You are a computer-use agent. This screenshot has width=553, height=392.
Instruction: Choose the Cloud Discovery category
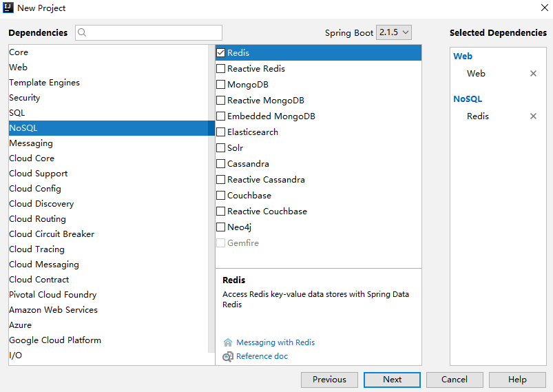point(41,204)
